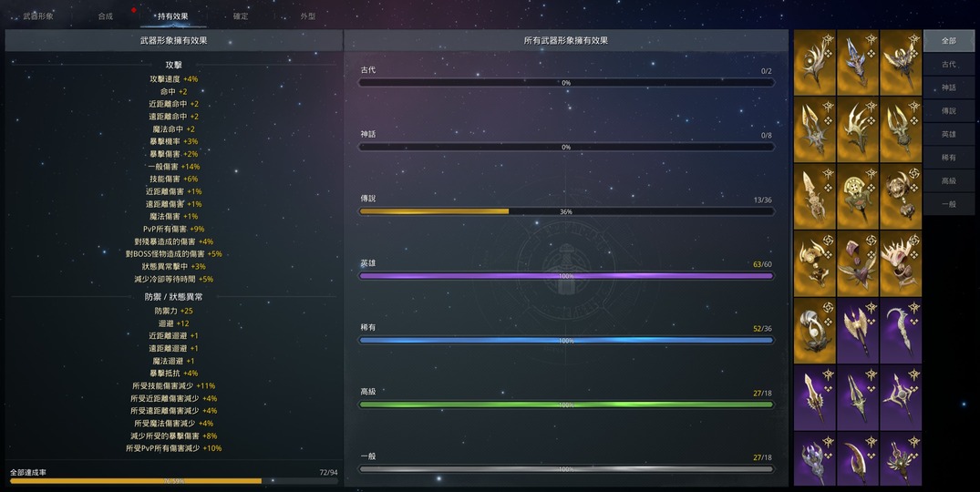Click the blue 稀有 progress bar

point(566,340)
